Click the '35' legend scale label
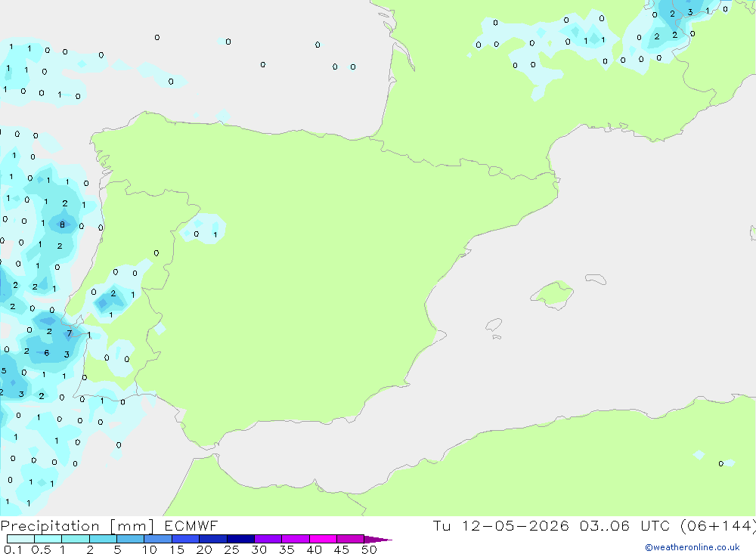This screenshot has width=756, height=554. 287,549
